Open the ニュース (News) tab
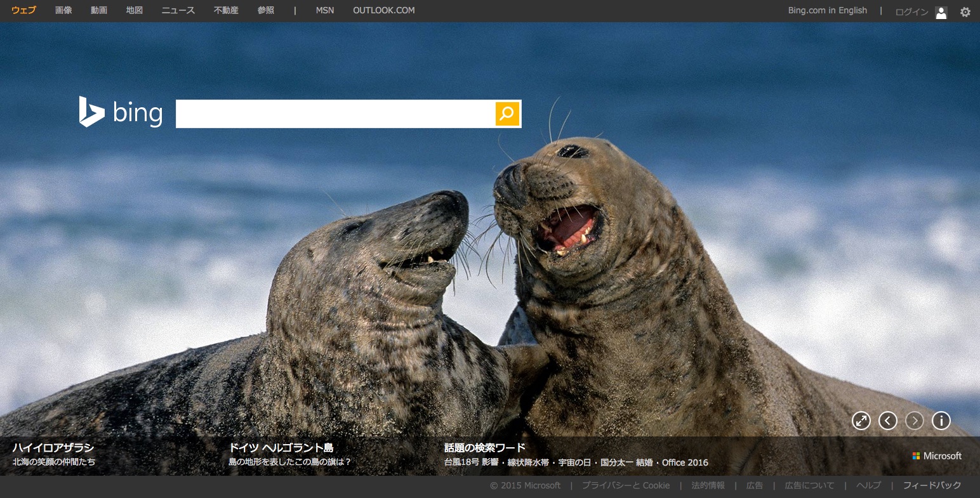Screen dimensions: 980x498 coord(178,10)
